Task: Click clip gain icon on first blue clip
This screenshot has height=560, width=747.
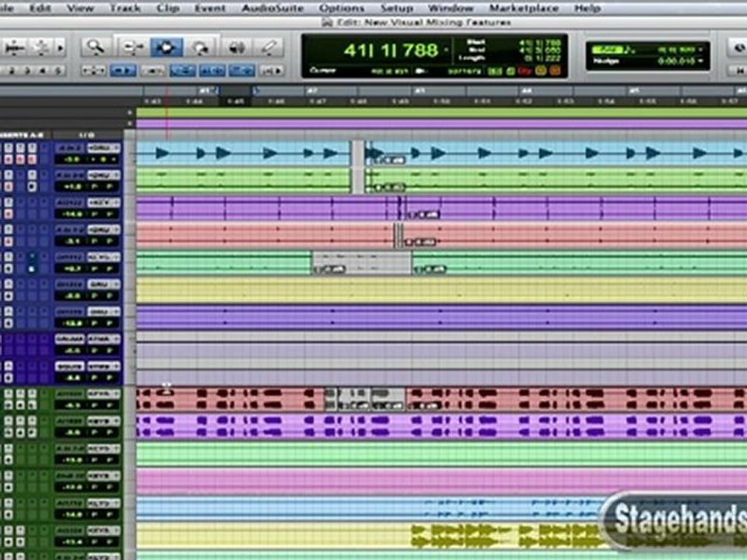Action: (x=389, y=160)
